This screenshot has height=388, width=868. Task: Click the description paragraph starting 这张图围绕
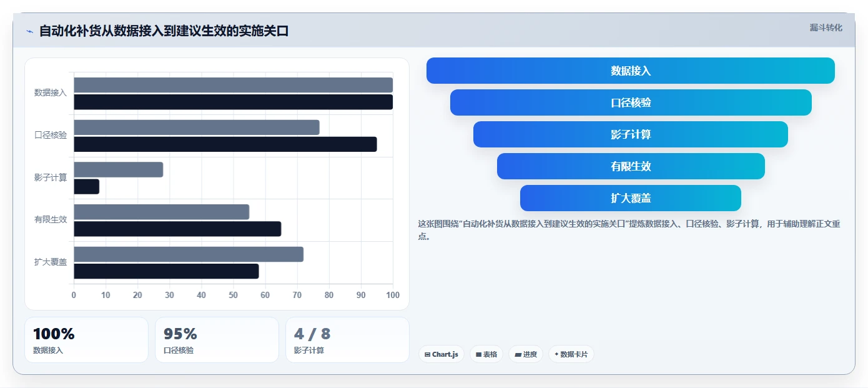click(x=629, y=230)
